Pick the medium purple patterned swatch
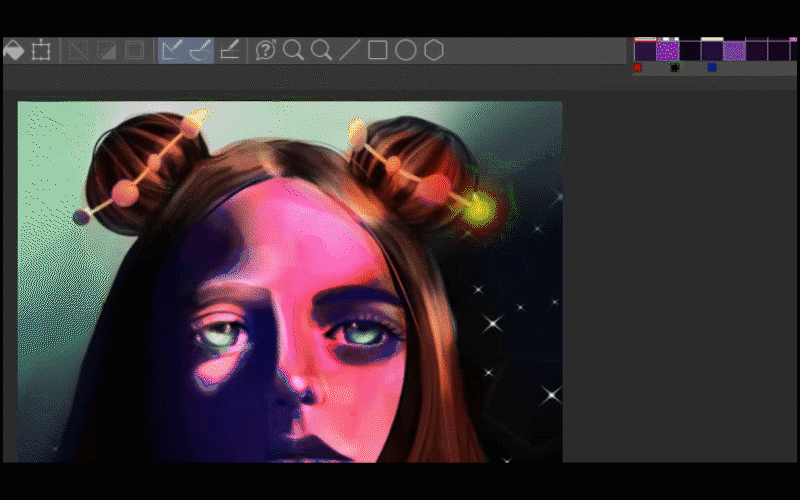The width and height of the screenshot is (800, 500). (734, 51)
